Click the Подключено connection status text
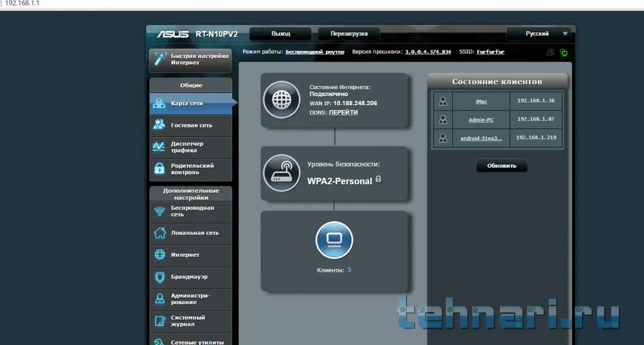 pos(329,94)
